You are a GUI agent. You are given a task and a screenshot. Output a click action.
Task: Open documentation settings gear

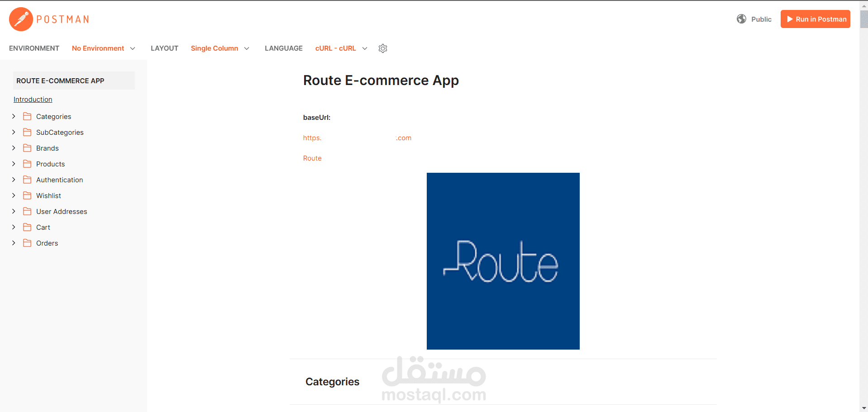point(383,48)
